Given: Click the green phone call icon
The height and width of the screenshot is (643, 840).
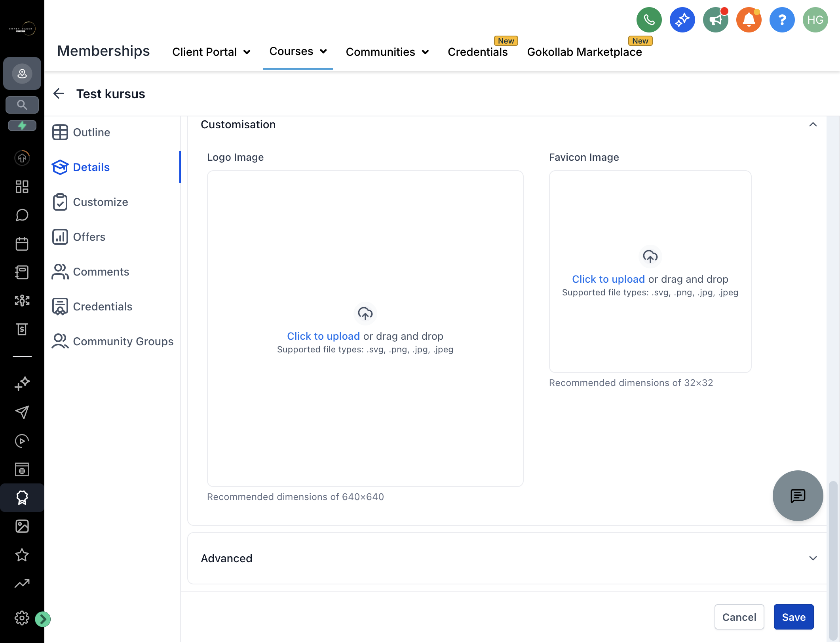Looking at the screenshot, I should [649, 20].
